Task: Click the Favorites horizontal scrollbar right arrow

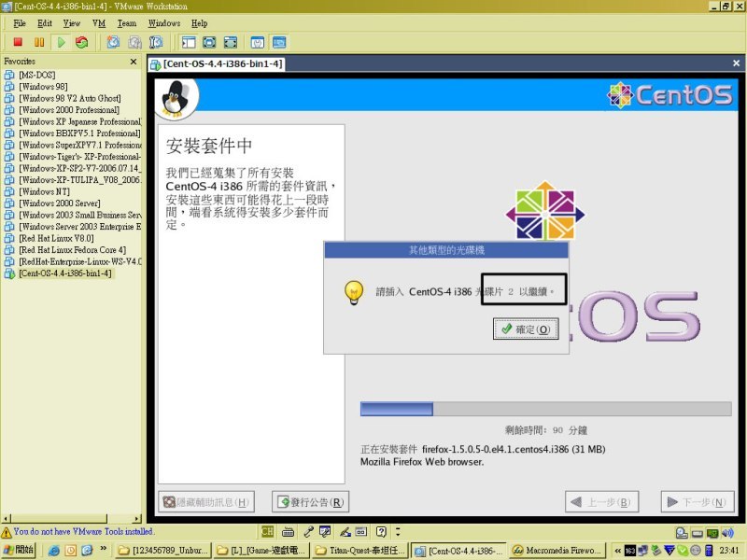Action: point(137,518)
